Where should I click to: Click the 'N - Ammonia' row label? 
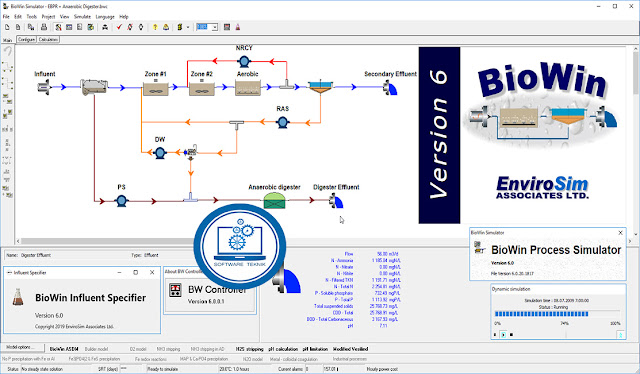click(342, 260)
